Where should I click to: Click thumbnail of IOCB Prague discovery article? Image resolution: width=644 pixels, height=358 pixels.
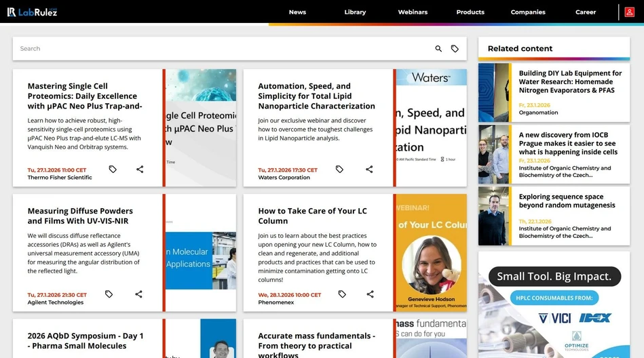click(x=493, y=155)
